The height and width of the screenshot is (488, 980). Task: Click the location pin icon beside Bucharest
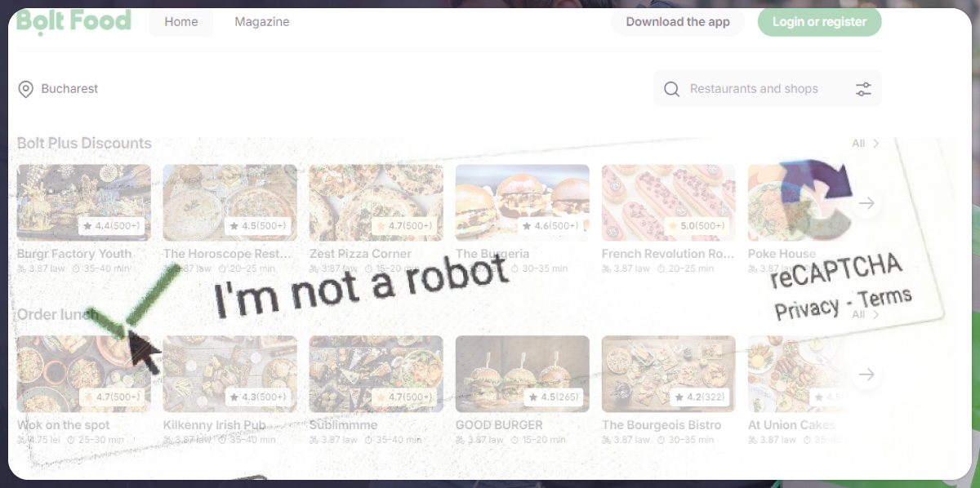pos(26,89)
